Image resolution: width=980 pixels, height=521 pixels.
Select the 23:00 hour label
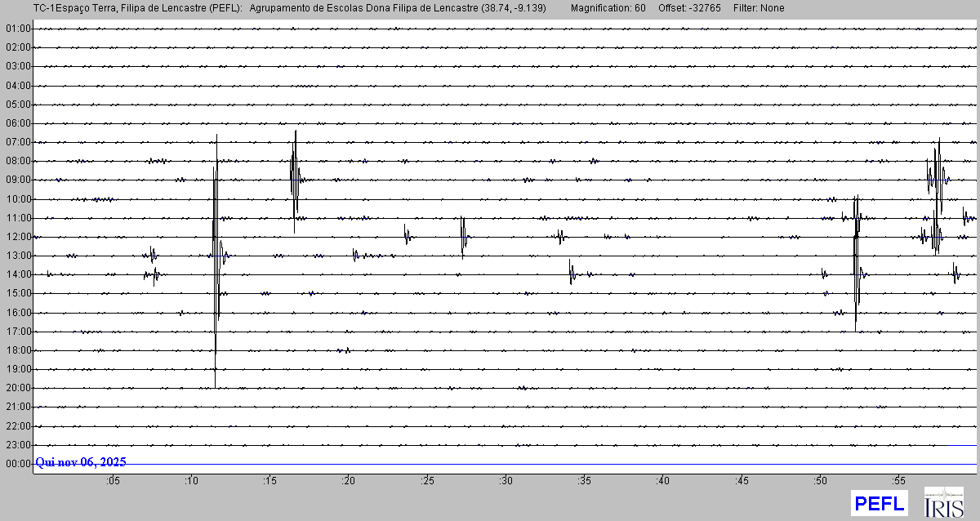[18, 445]
